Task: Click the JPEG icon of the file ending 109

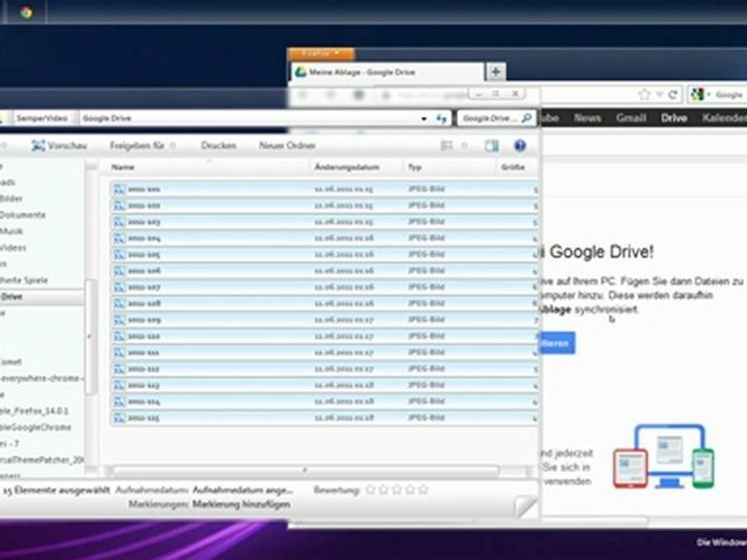Action: pos(118,320)
